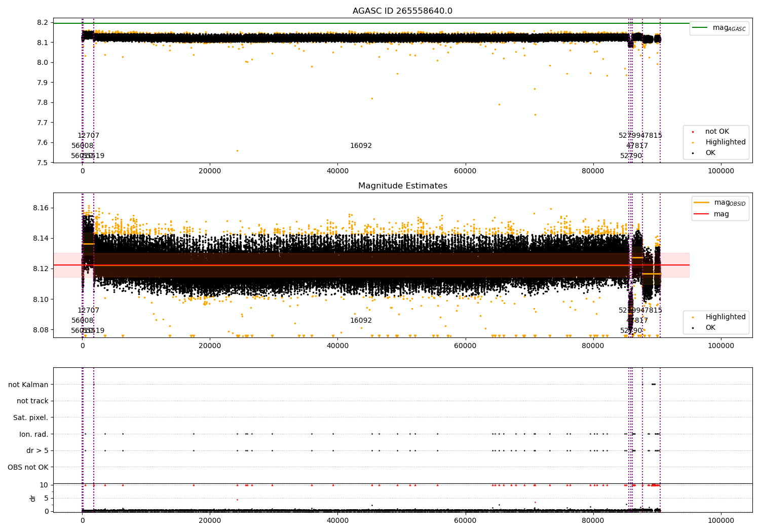The height and width of the screenshot is (532, 760).
Task: Click the y-axis tick '8.08' in middle plot
Action: click(41, 330)
